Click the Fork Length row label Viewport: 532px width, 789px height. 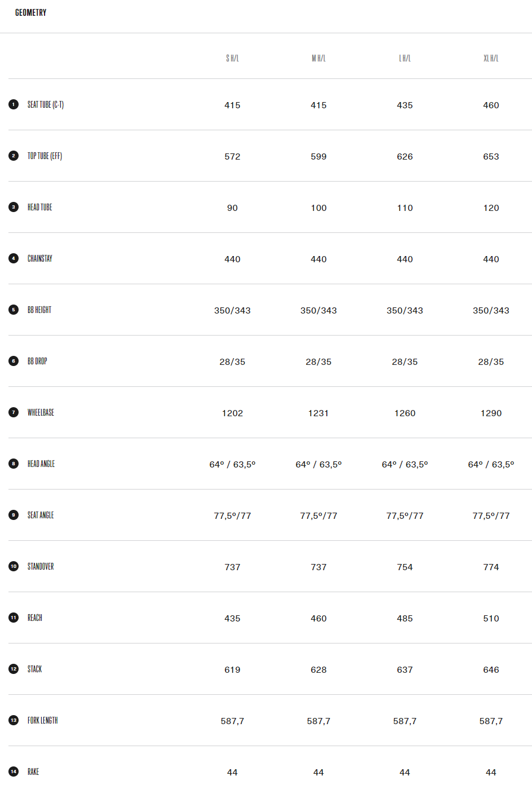(x=42, y=720)
